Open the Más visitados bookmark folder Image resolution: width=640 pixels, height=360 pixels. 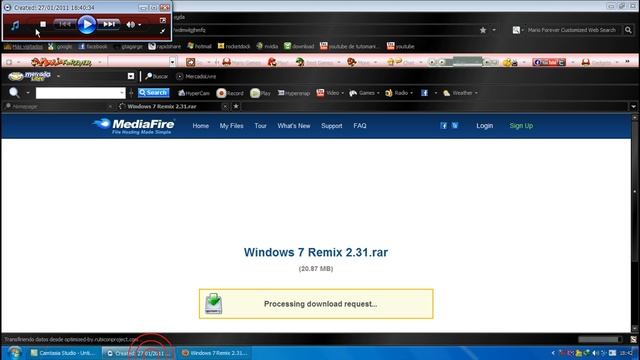tap(24, 47)
